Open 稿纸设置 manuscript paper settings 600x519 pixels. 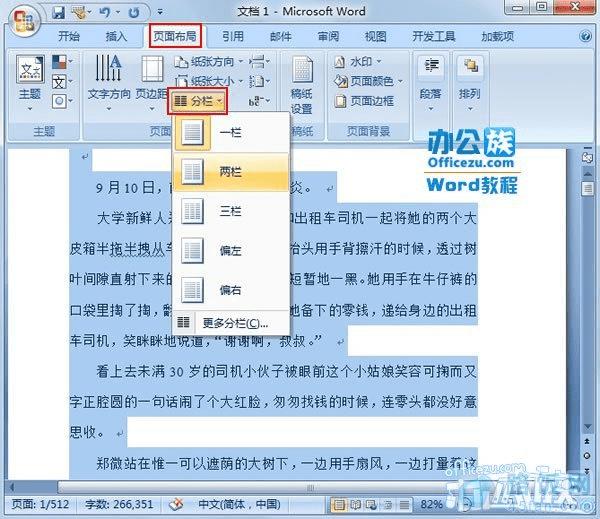click(x=302, y=85)
